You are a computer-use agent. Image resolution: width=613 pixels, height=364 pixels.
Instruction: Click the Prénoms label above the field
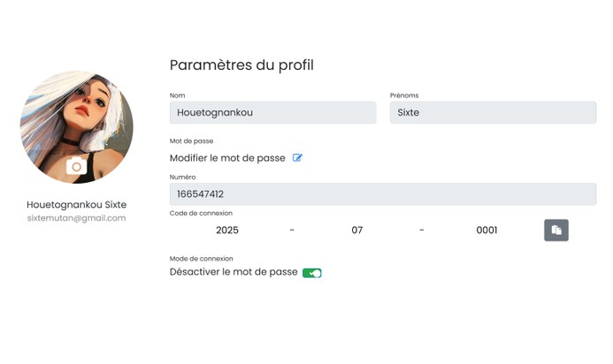(404, 95)
